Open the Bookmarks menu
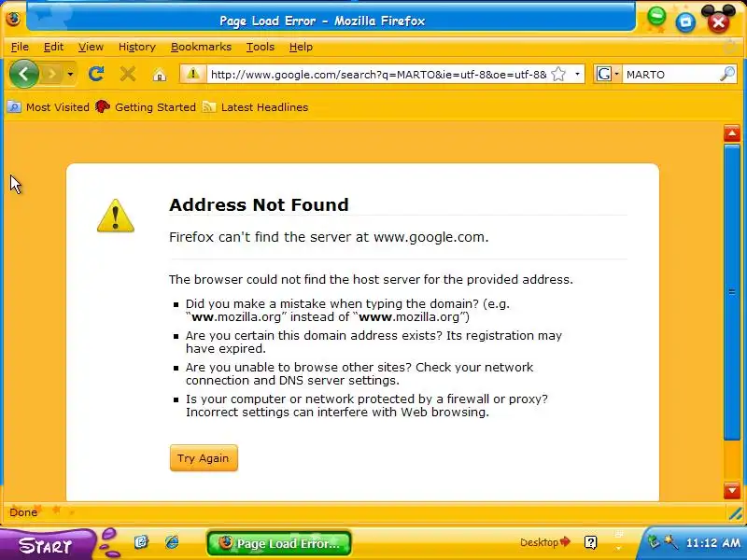Viewport: 747px width, 560px height. click(201, 47)
